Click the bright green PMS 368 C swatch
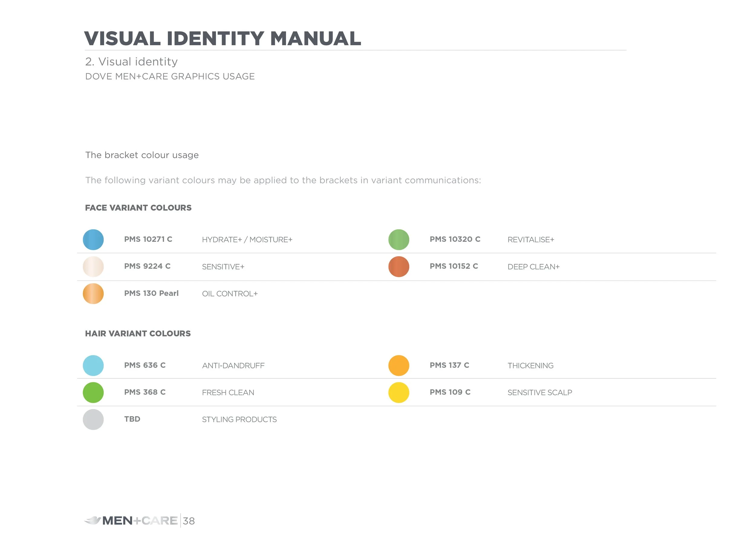This screenshot has height=534, width=756. [93, 393]
